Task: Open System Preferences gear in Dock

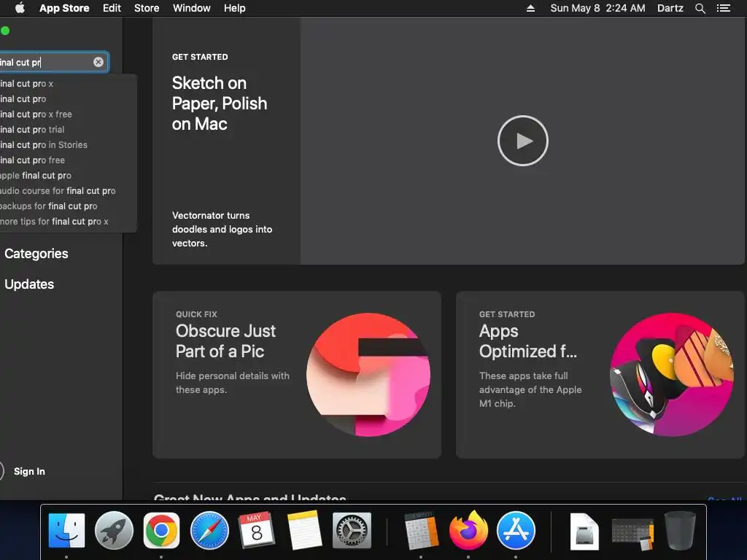Action: pos(352,530)
